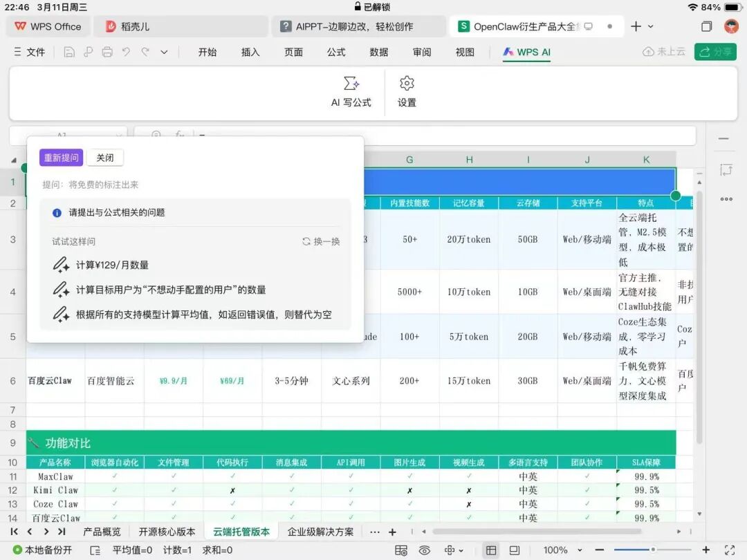Expand new tab options chevron
This screenshot has height=560, width=747.
point(651,27)
